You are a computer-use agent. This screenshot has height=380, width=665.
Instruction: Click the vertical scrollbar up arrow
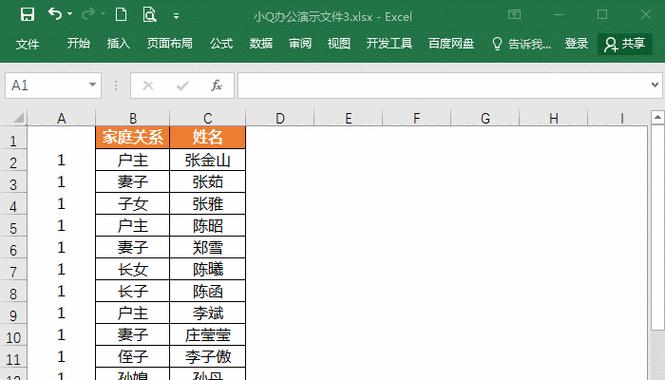[657, 117]
